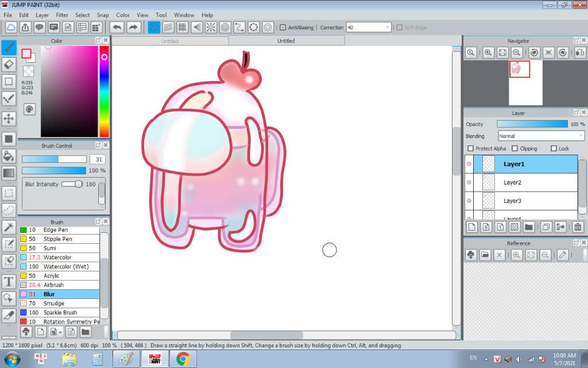
Task: Open the Correction value dropdown
Action: (x=368, y=28)
